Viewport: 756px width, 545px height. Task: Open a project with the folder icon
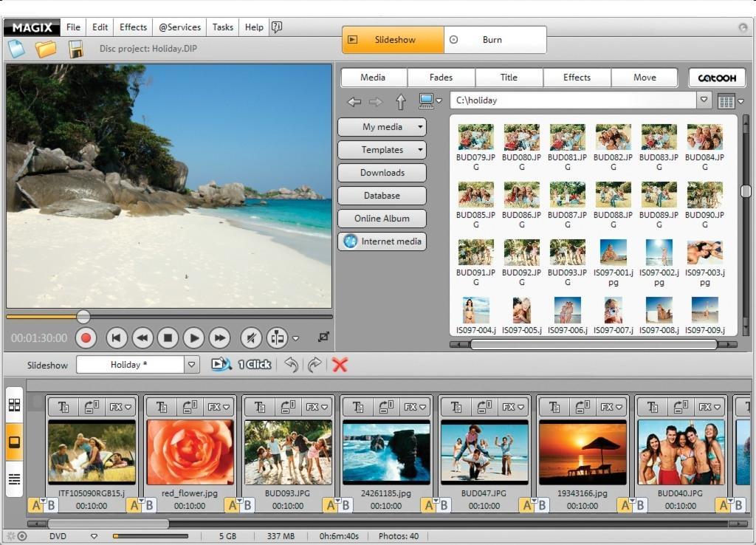[x=46, y=49]
